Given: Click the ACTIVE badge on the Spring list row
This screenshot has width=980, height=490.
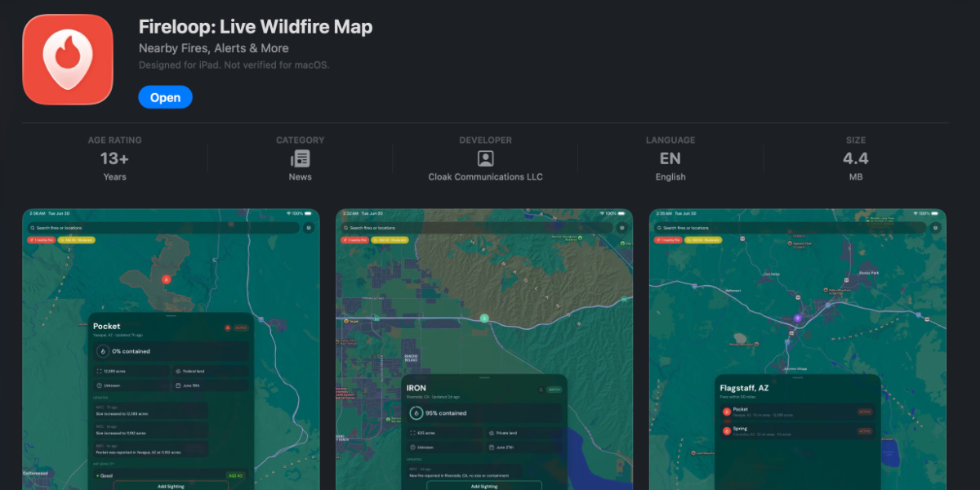Looking at the screenshot, I should click(x=864, y=430).
